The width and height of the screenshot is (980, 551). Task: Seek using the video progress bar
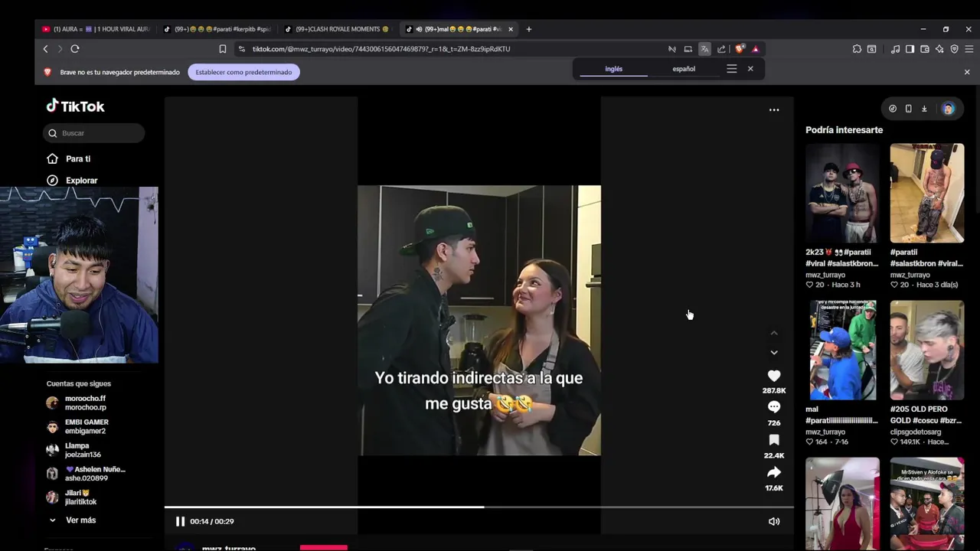point(479,507)
